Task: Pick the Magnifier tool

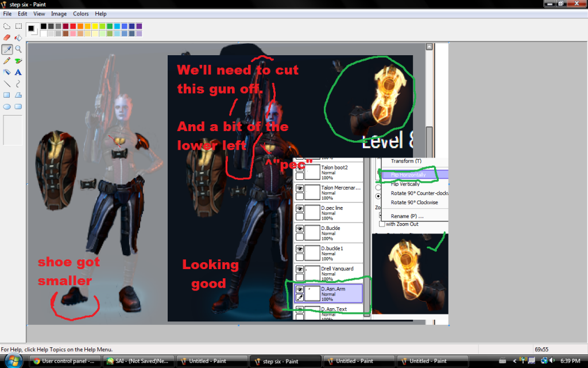Action: coord(18,49)
